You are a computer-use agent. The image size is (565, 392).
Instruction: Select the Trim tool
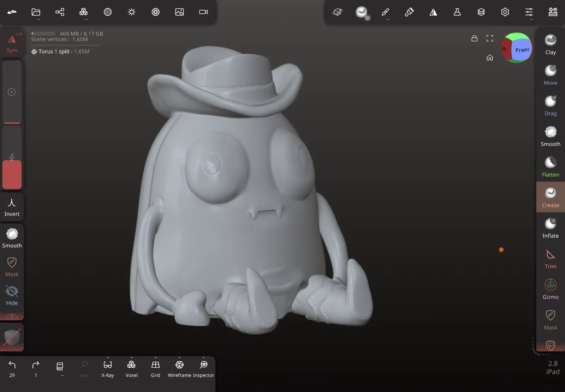[x=551, y=258]
